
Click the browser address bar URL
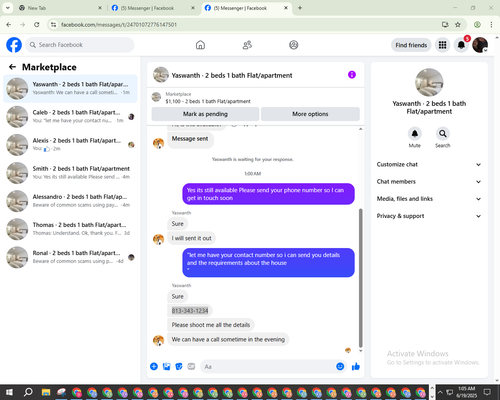click(x=119, y=25)
